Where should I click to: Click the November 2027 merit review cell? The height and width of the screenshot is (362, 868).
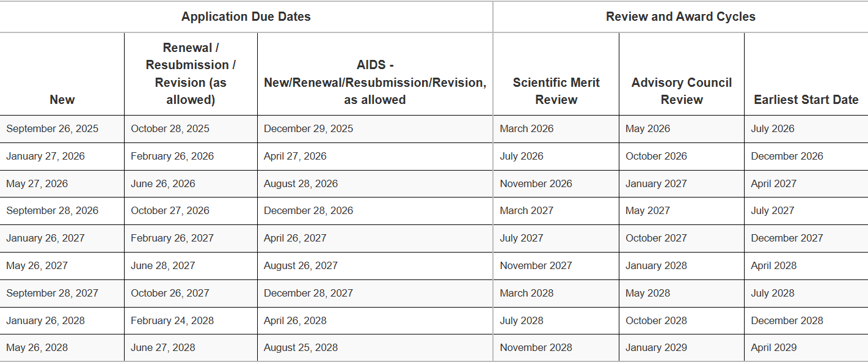click(536, 266)
